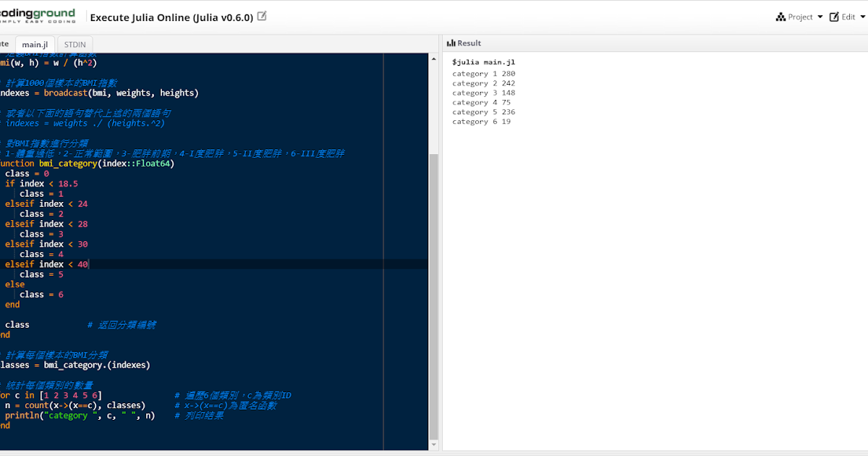The height and width of the screenshot is (456, 868).
Task: Click the Result panel header
Action: point(655,43)
